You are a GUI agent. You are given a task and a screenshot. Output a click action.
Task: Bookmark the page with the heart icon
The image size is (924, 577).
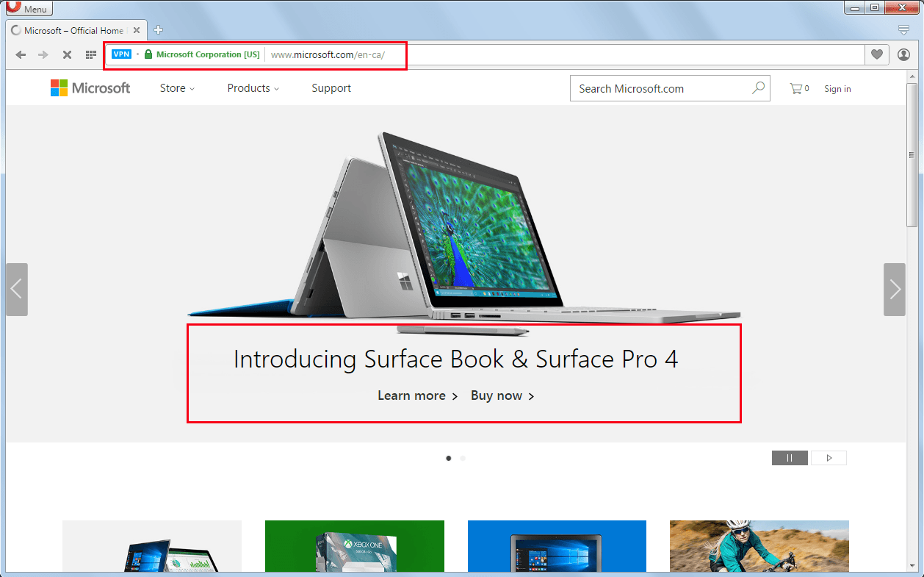(x=877, y=54)
